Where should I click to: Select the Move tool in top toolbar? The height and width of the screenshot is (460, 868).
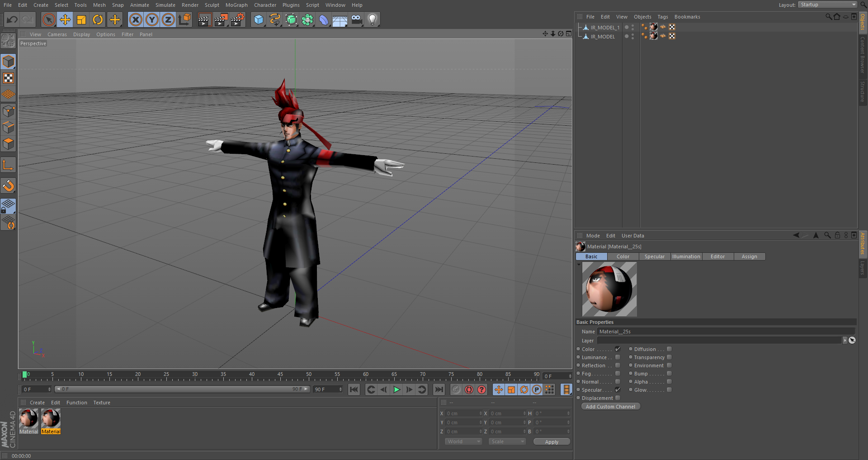(65, 19)
